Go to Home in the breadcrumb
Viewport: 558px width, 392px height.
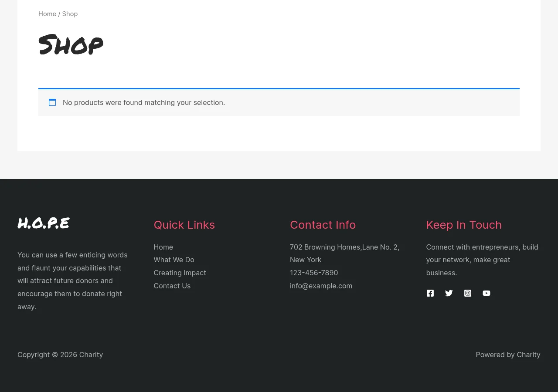click(x=47, y=14)
